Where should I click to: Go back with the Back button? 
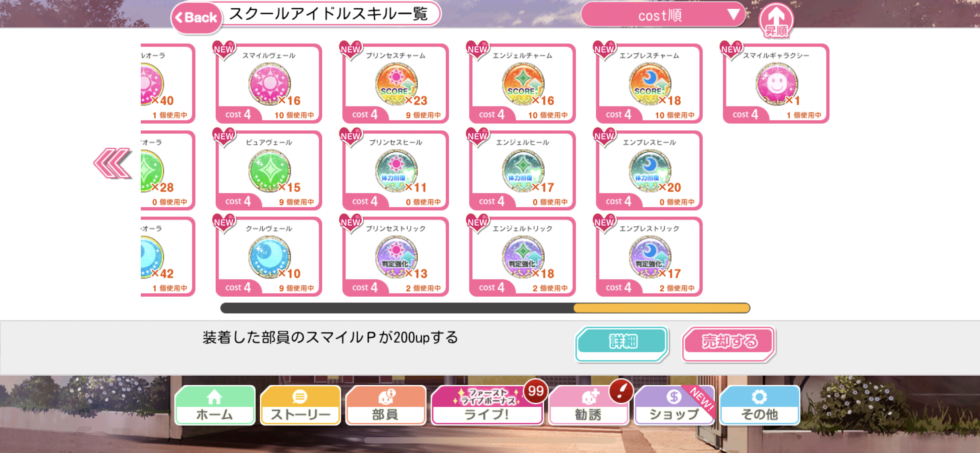click(x=197, y=18)
